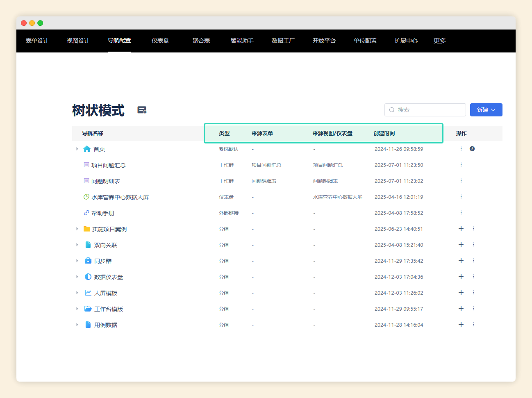Open the 新建 dropdown button
The image size is (532, 398).
pyautogui.click(x=486, y=110)
